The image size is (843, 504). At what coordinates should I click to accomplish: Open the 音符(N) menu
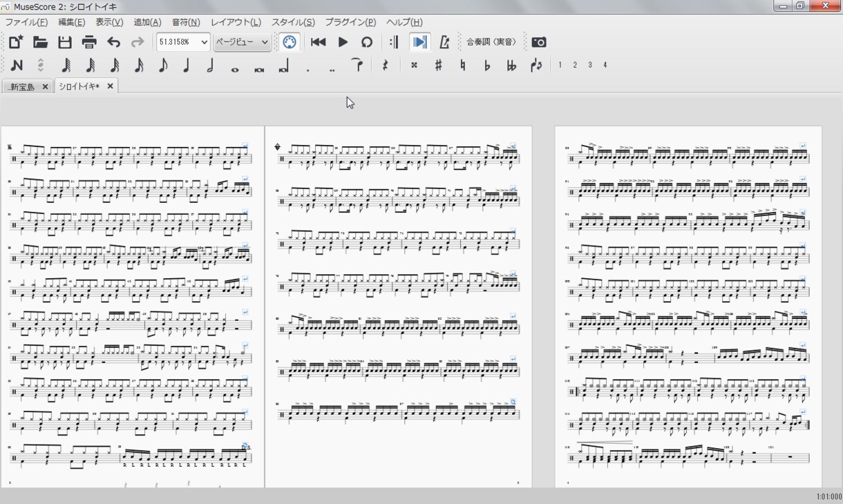[x=186, y=22]
